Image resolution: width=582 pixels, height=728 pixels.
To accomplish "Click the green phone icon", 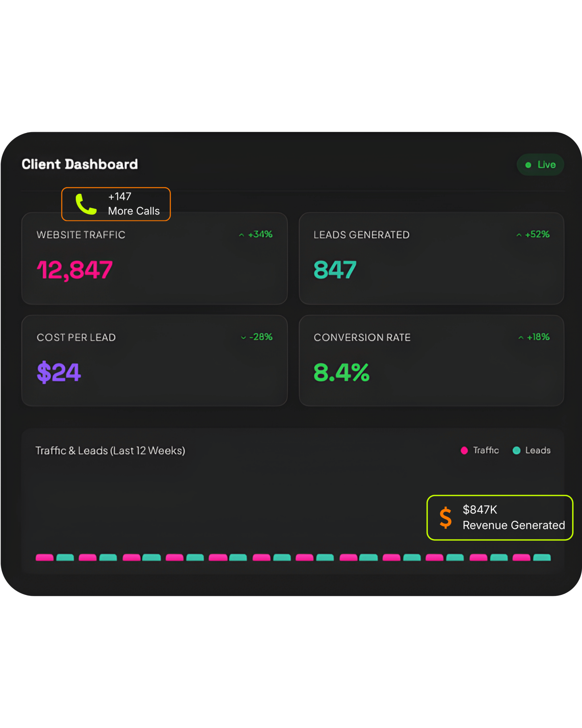I will [86, 204].
